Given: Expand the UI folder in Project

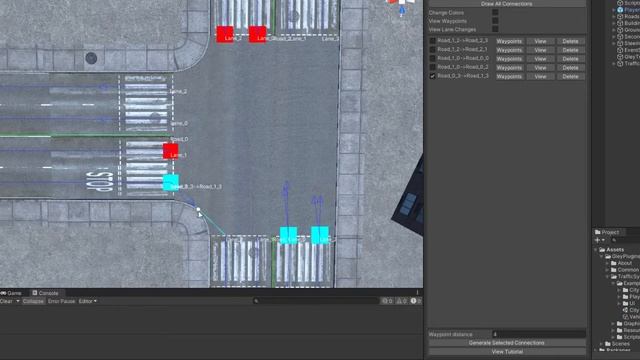Looking at the screenshot, I should pyautogui.click(x=619, y=303).
